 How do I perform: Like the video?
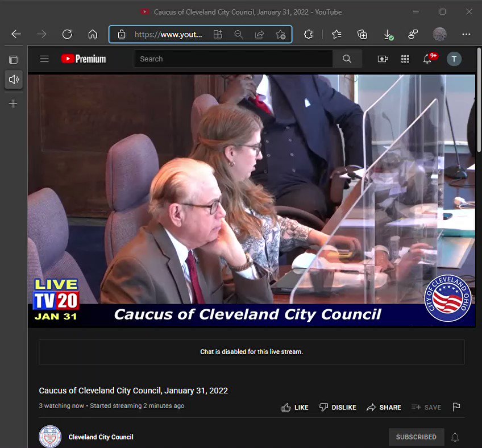[x=295, y=408]
